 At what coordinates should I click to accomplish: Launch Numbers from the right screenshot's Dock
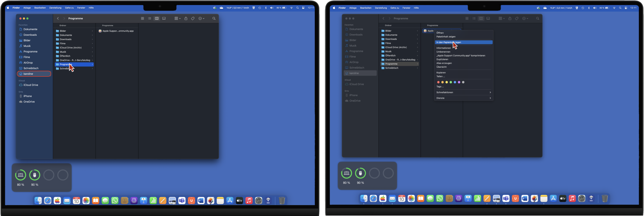477,198
